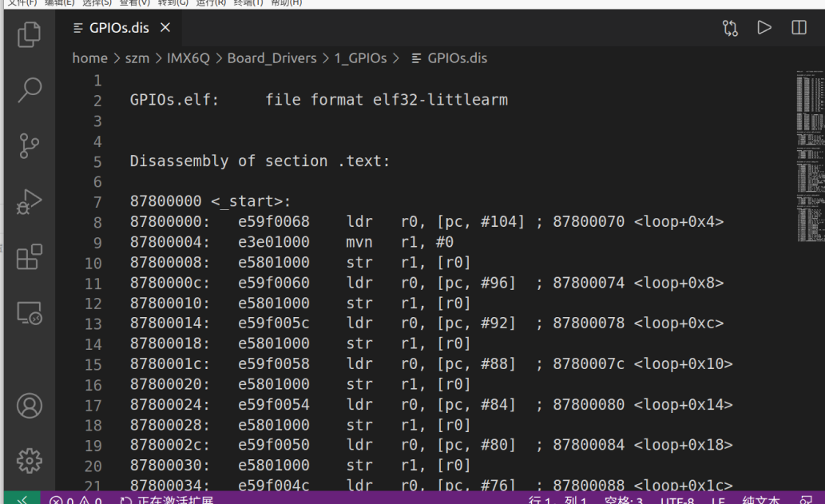This screenshot has width=825, height=504.
Task: Click the remote window indicator
Action: [23, 498]
